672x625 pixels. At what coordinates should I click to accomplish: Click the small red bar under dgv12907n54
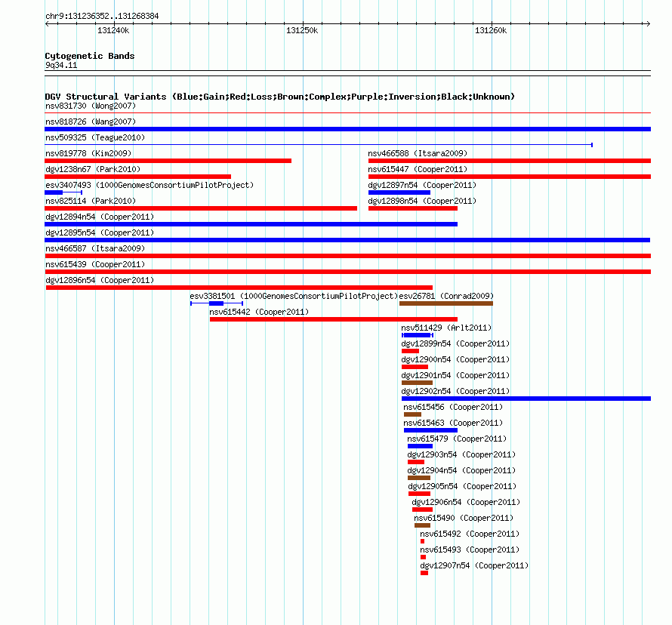tap(424, 573)
